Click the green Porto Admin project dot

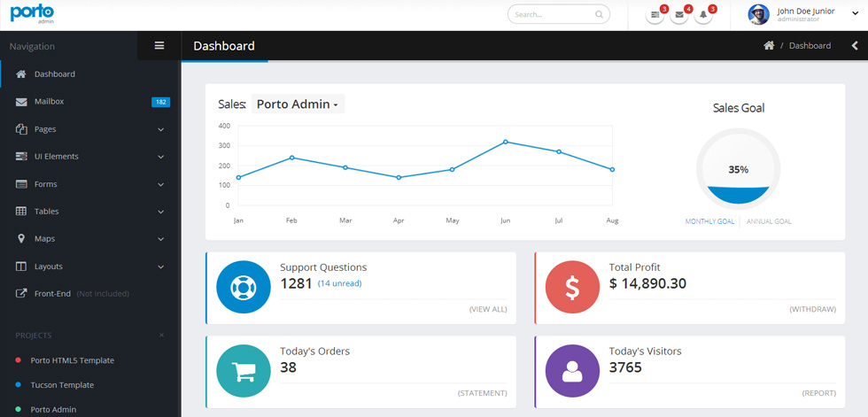point(19,410)
